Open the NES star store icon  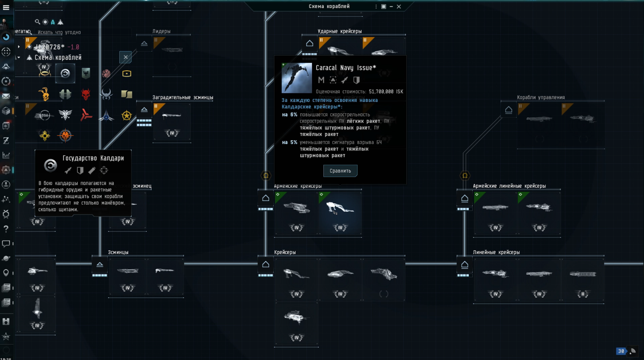(x=6, y=336)
